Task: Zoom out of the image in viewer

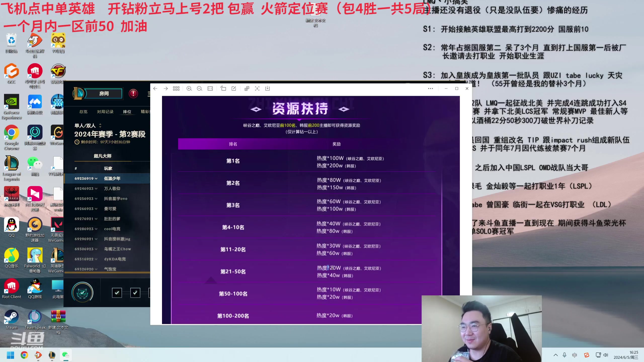Action: pyautogui.click(x=199, y=88)
